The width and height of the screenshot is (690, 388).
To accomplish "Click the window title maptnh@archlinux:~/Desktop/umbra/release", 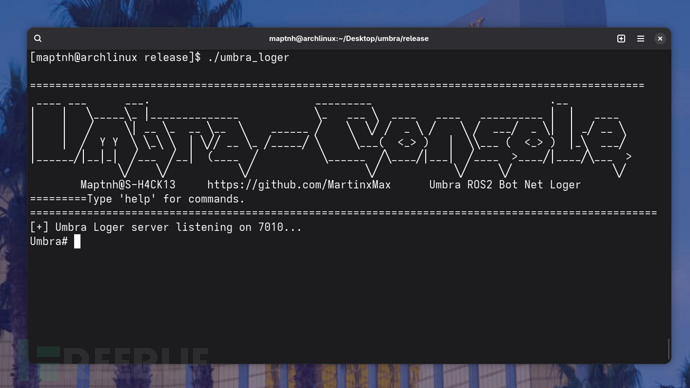I will tap(349, 39).
